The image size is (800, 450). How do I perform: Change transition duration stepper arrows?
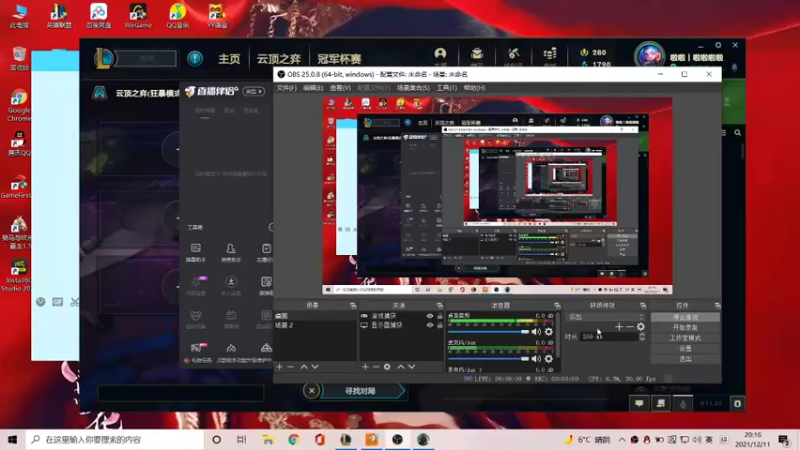pyautogui.click(x=642, y=337)
